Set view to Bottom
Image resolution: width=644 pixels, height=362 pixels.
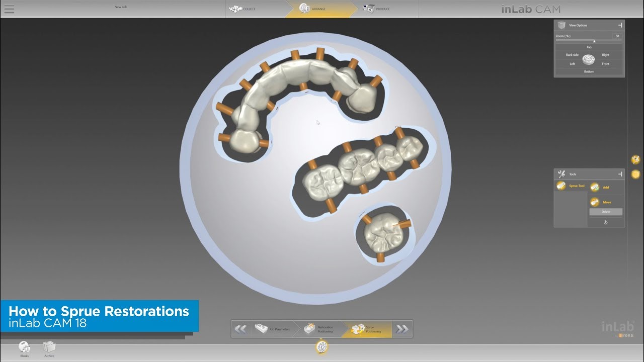[589, 71]
